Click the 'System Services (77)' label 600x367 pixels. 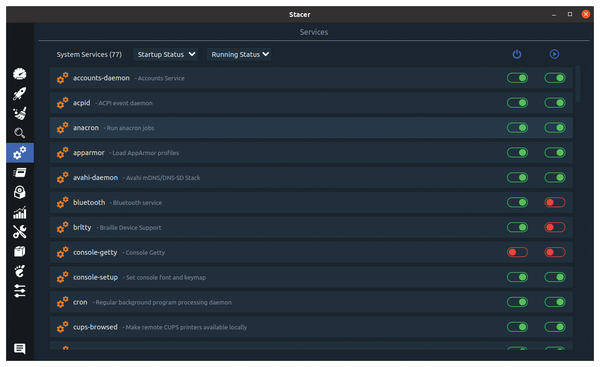pos(89,54)
